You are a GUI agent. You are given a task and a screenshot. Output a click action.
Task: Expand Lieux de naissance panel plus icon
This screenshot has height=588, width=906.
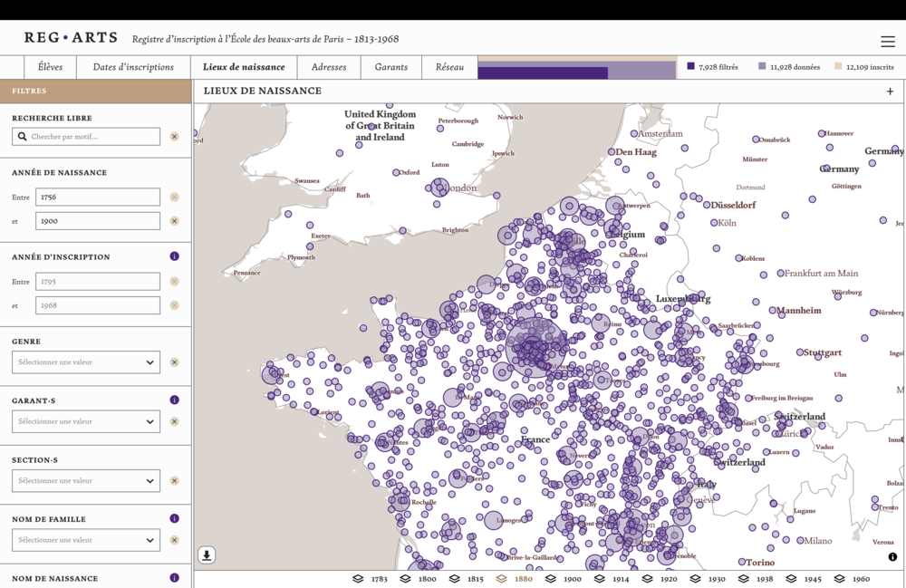pos(890,92)
